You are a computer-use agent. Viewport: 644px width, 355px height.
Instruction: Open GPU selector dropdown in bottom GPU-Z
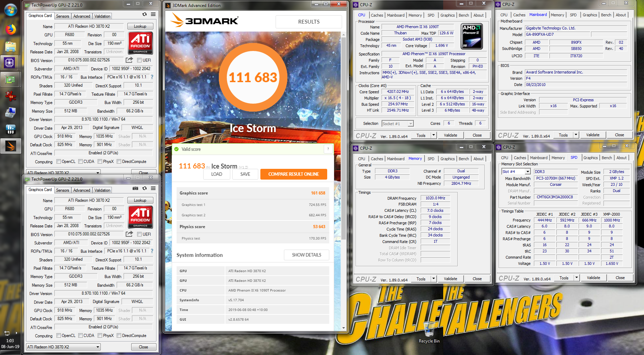pyautogui.click(x=63, y=347)
